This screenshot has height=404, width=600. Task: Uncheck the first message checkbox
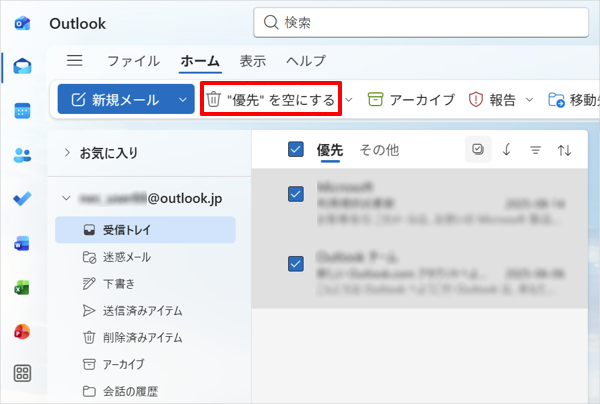296,194
